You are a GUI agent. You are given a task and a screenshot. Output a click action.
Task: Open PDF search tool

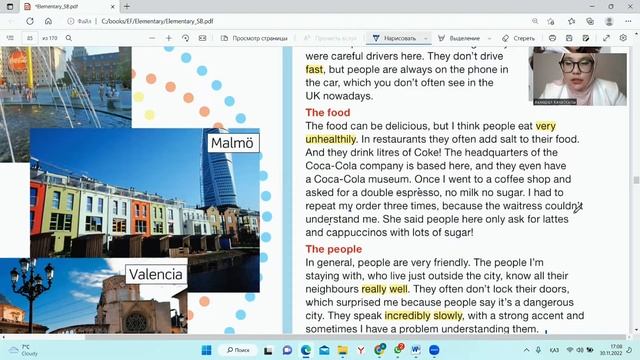[69, 38]
